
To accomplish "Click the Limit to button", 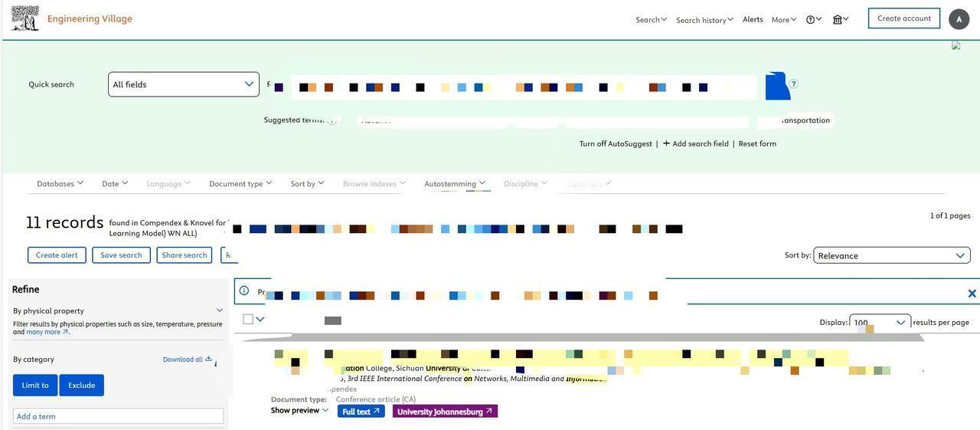I will pos(35,386).
